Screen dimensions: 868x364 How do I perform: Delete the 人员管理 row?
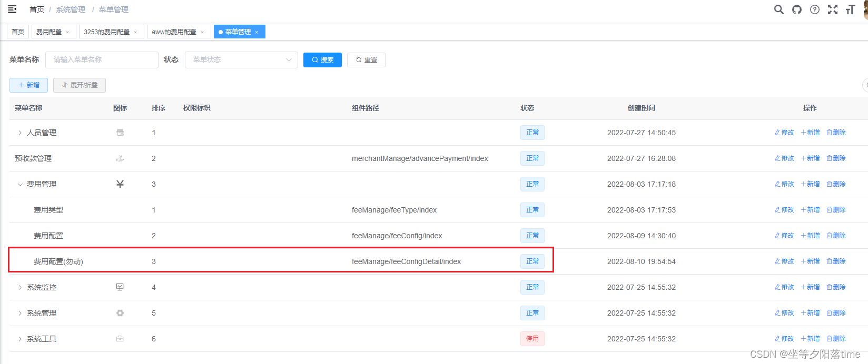(836, 133)
